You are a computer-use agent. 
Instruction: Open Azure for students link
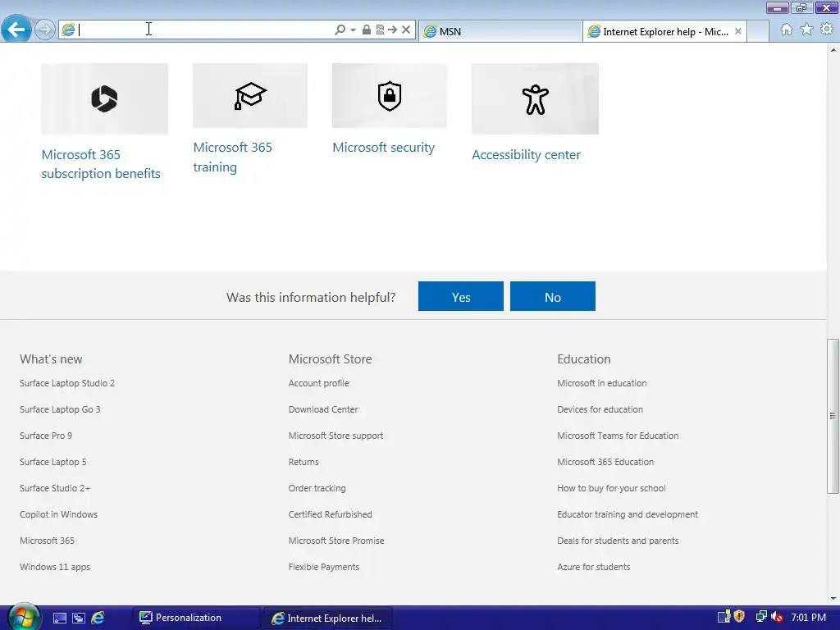(x=594, y=567)
